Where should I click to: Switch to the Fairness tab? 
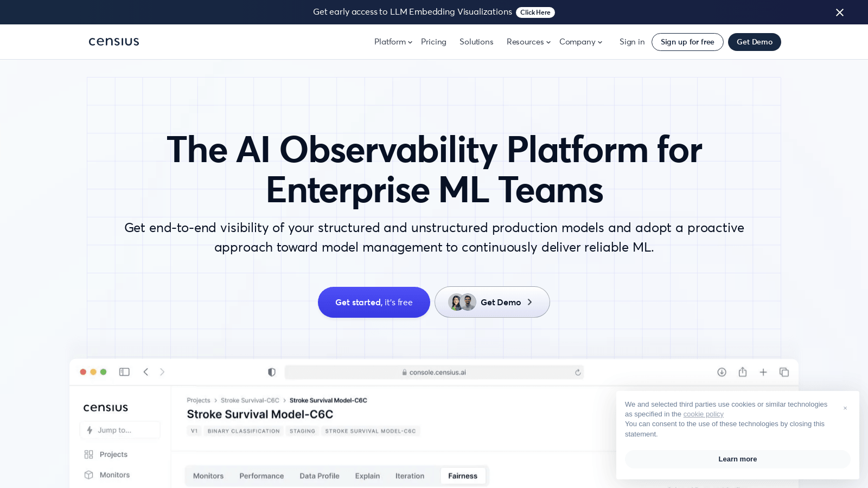[463, 476]
